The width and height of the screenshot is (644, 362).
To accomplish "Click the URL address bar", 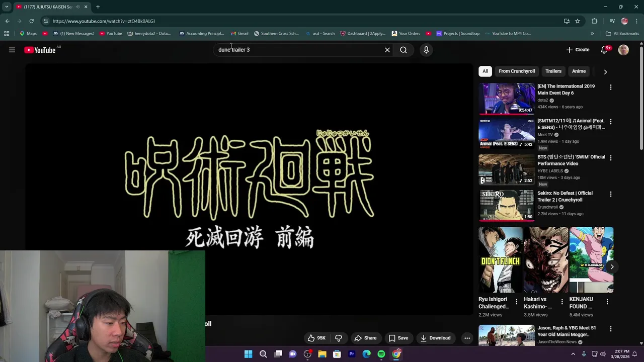I will pos(302,21).
